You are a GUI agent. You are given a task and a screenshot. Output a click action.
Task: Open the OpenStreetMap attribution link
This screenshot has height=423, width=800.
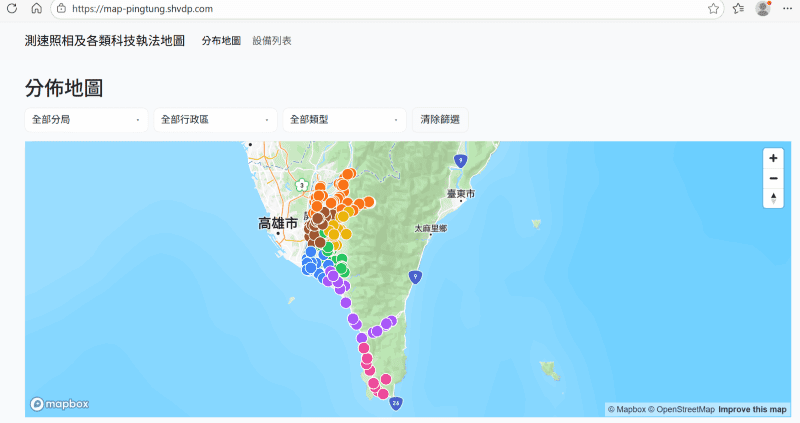click(x=681, y=409)
